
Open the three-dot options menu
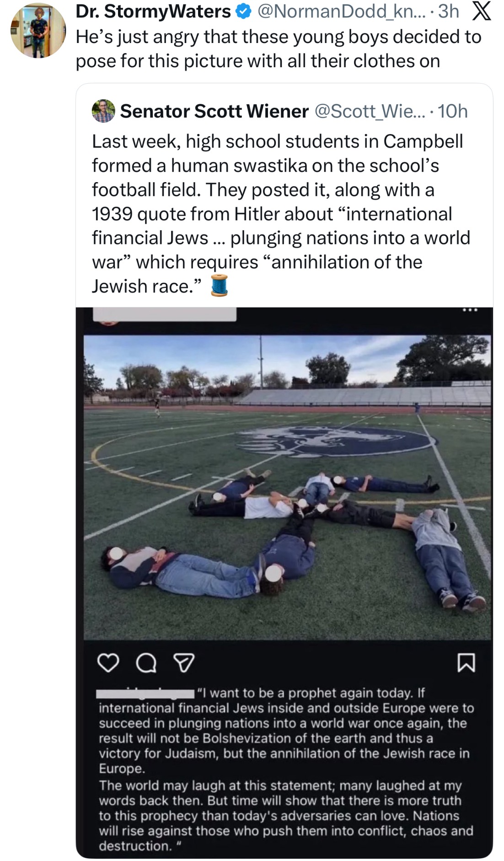(x=470, y=310)
